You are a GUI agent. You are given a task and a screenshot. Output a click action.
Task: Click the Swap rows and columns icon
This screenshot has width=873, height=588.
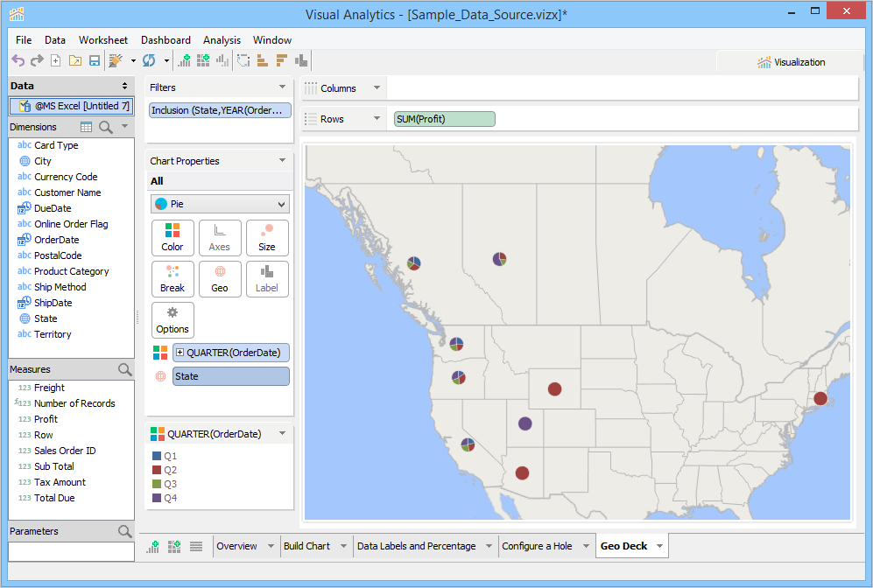pyautogui.click(x=243, y=60)
